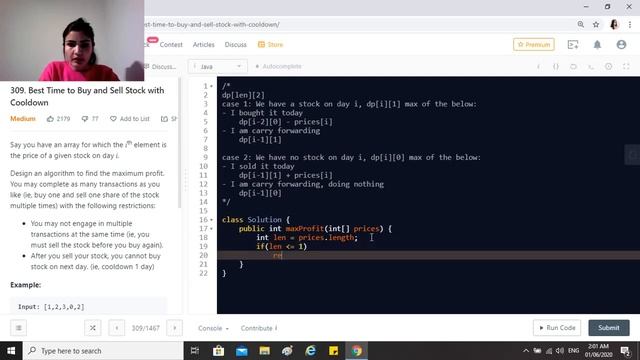
Task: Switch to the Discuss tab of the problem
Action: click(160, 67)
